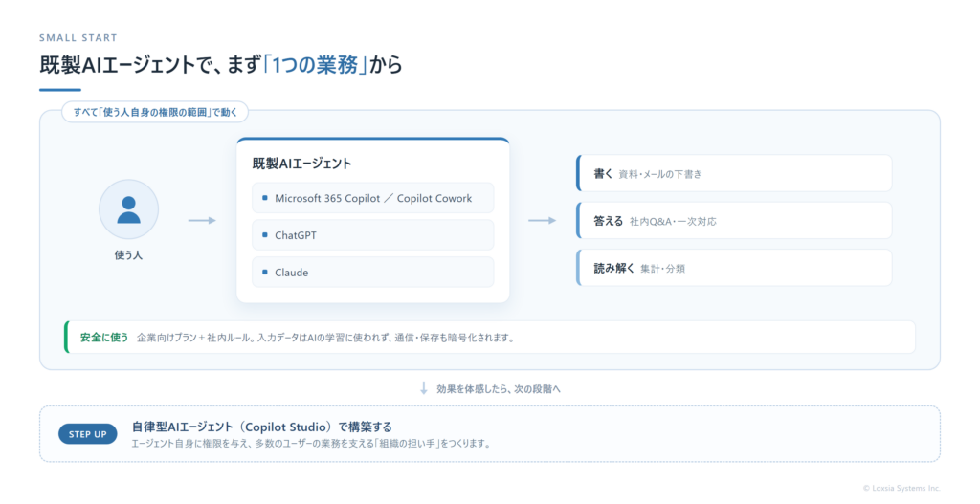980x504 pixels.
Task: Click the SMALL START caption
Action: pyautogui.click(x=78, y=37)
